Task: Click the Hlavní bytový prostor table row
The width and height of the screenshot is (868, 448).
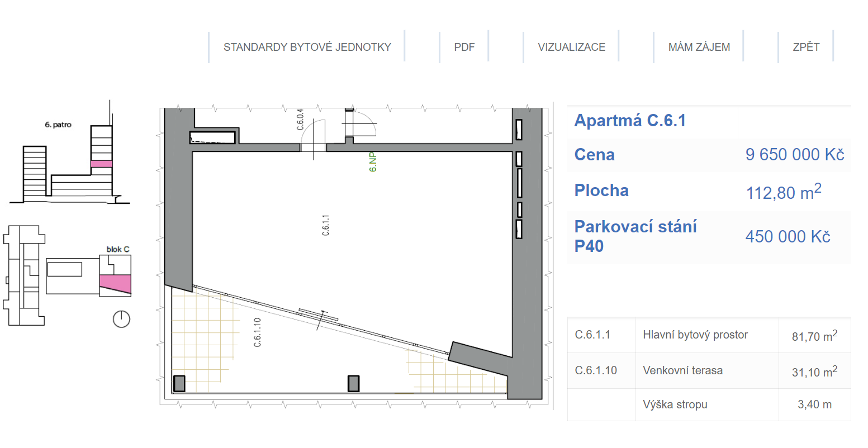Action: tap(695, 335)
